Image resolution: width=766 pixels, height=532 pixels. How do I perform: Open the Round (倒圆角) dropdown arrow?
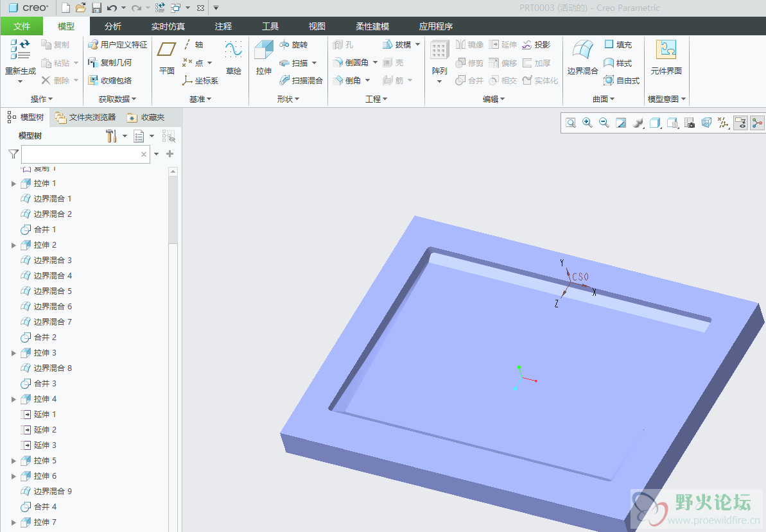pos(375,62)
